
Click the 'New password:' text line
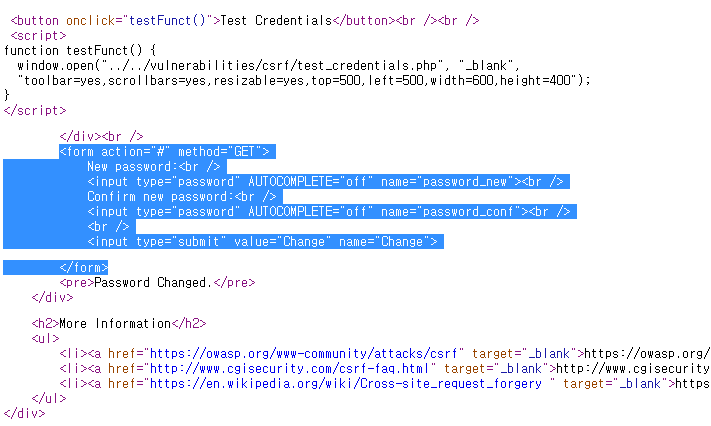(x=154, y=166)
